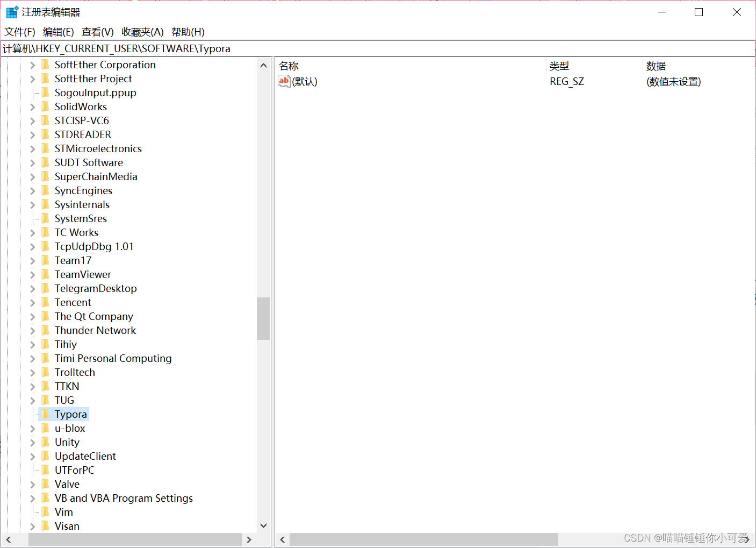Expand the TUG key chevron
756x548 pixels.
[x=32, y=401]
